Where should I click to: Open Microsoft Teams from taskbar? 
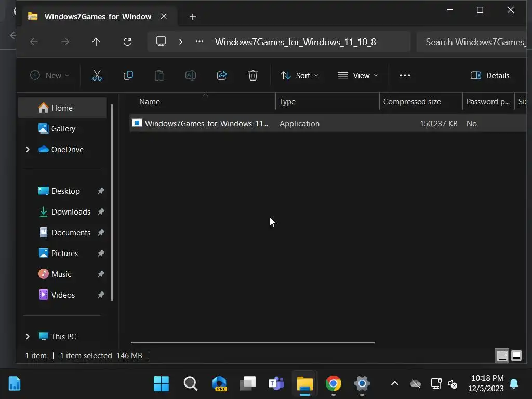276,384
